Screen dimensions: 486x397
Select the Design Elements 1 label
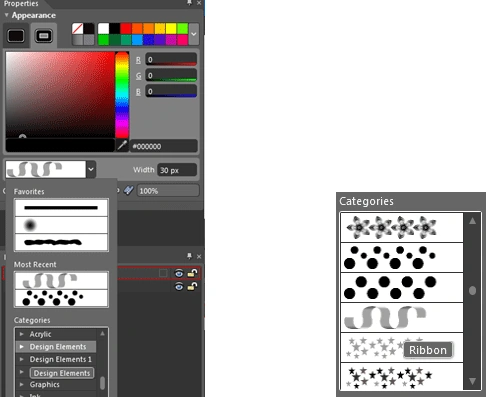point(60,359)
